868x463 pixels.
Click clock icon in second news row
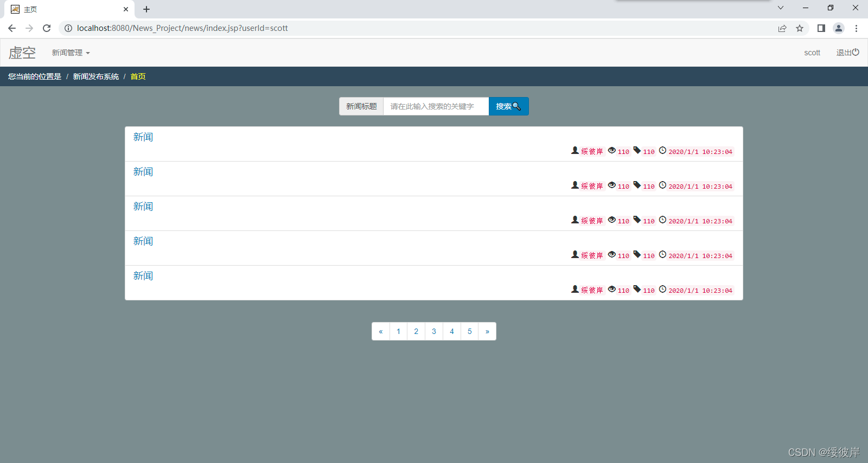point(662,185)
